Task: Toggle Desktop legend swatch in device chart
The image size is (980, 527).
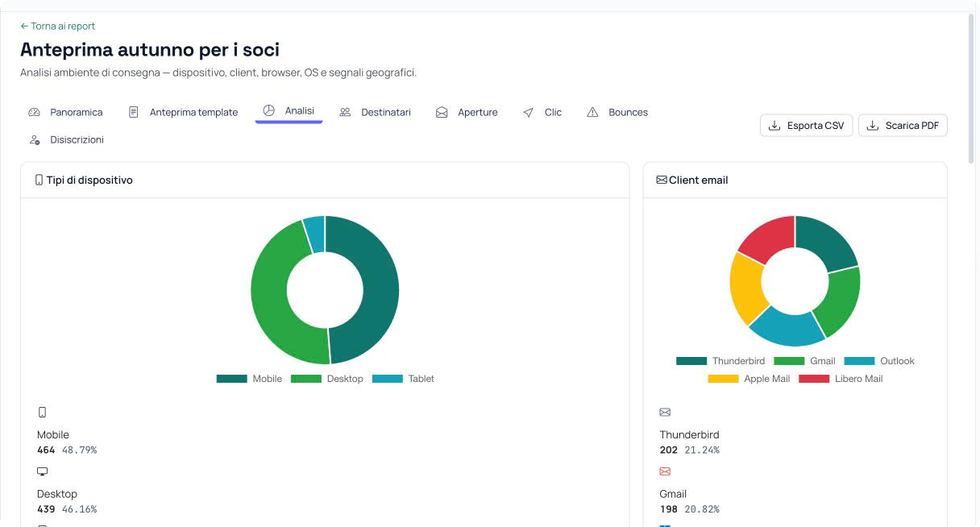Action: click(x=306, y=379)
